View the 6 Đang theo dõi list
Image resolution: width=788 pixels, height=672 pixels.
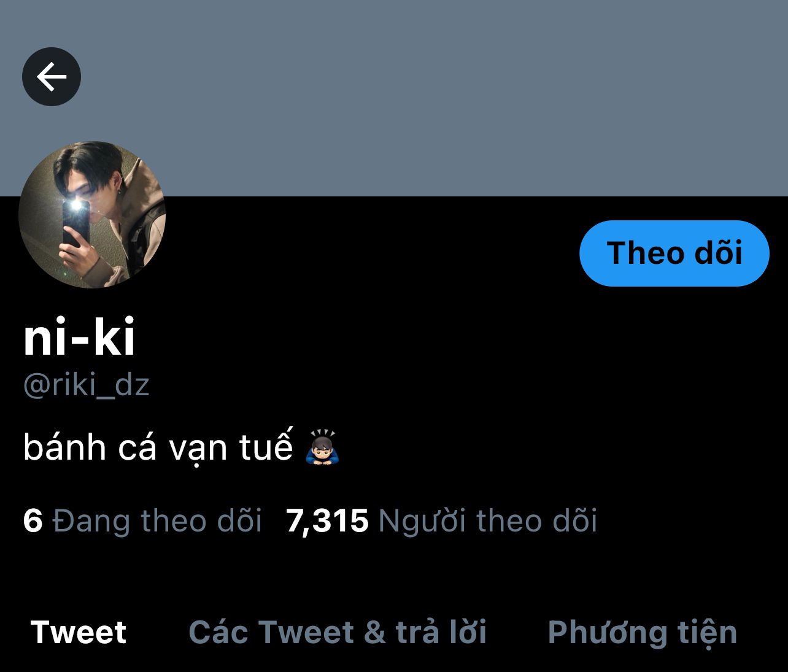pyautogui.click(x=142, y=521)
